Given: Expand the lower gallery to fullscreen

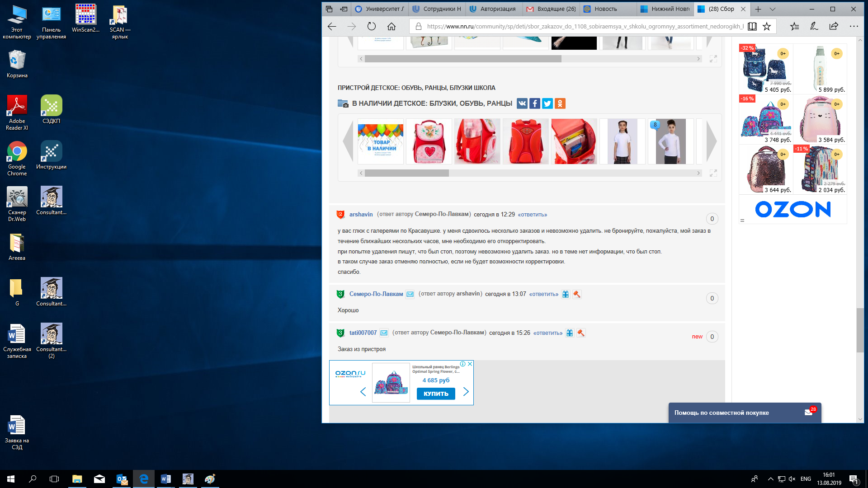Looking at the screenshot, I should pyautogui.click(x=713, y=173).
